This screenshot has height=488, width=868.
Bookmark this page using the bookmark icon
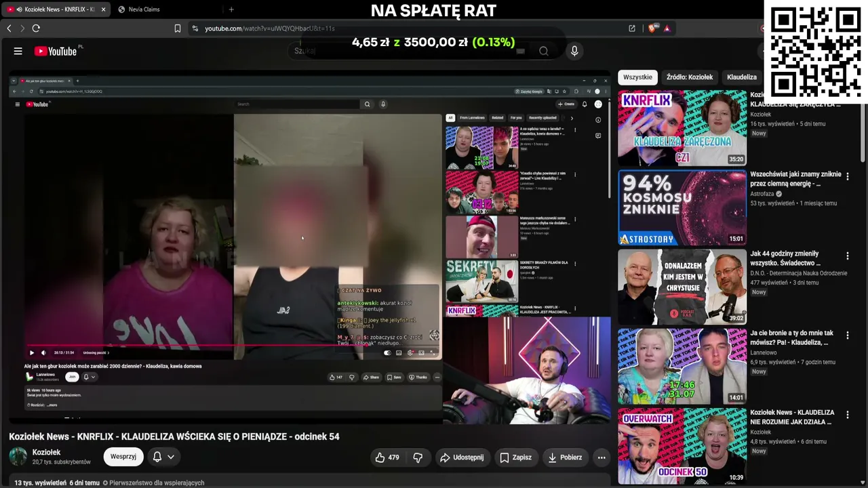[178, 28]
